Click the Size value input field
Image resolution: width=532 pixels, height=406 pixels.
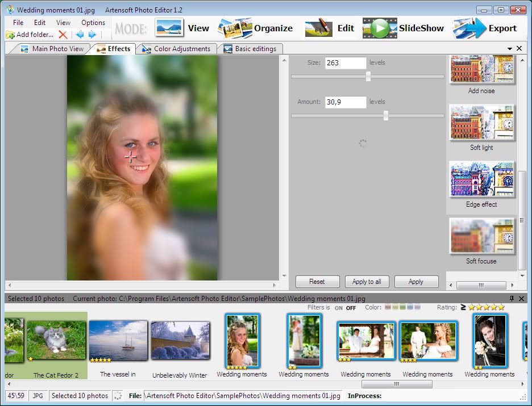(x=345, y=63)
